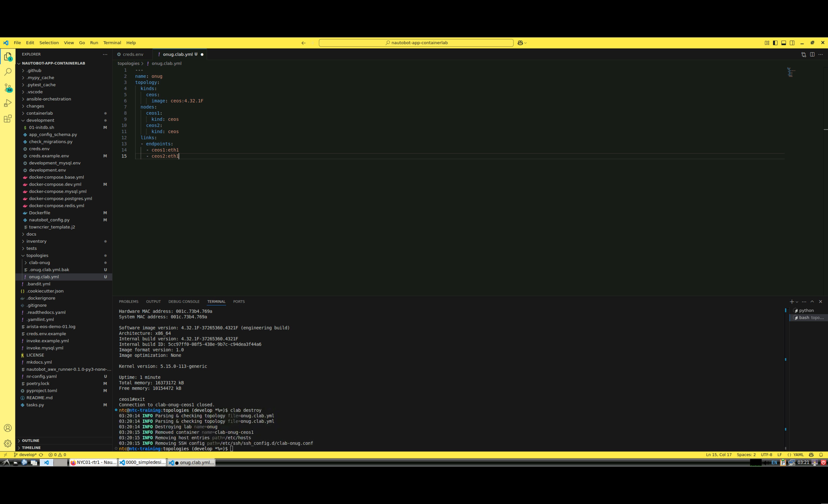Open the Terminal menu
This screenshot has width=828, height=504.
[112, 43]
